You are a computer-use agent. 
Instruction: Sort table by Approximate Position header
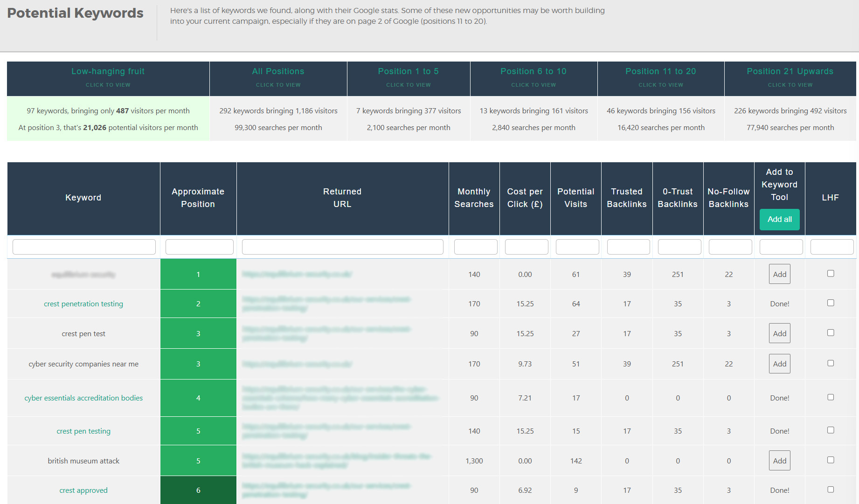[198, 198]
